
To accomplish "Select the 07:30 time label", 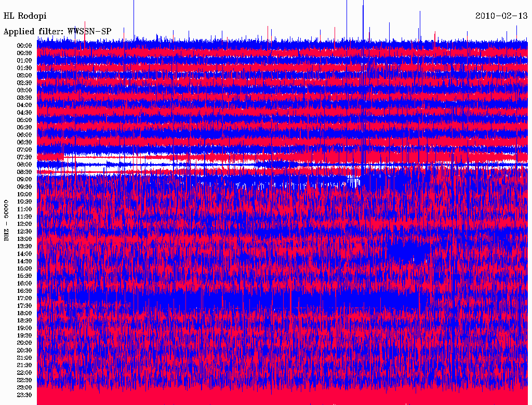I will [x=24, y=157].
